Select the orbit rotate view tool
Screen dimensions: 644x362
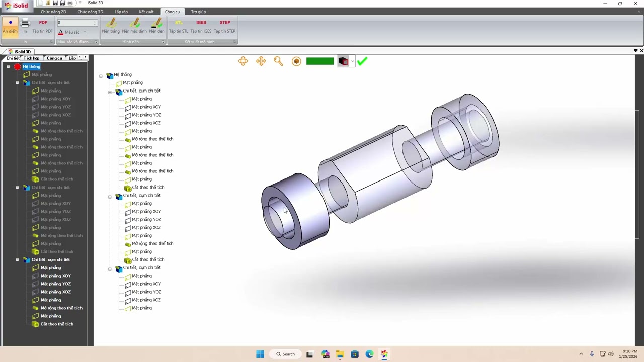click(x=243, y=61)
